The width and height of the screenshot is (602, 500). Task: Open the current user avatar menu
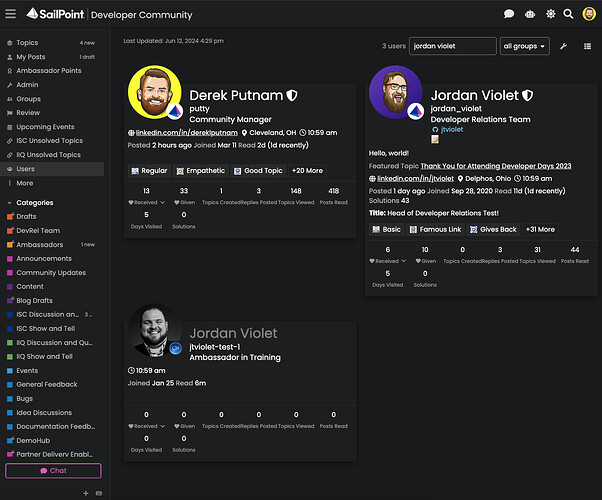589,14
